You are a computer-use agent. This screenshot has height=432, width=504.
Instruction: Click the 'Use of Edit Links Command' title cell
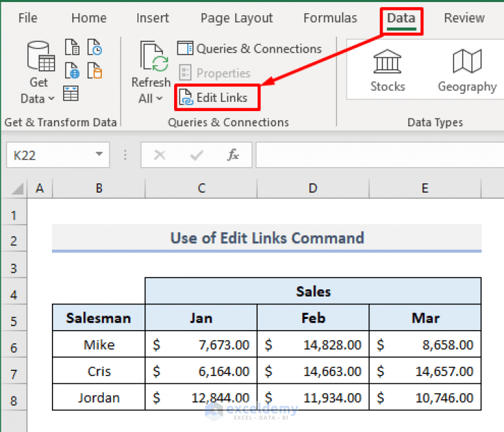point(267,238)
